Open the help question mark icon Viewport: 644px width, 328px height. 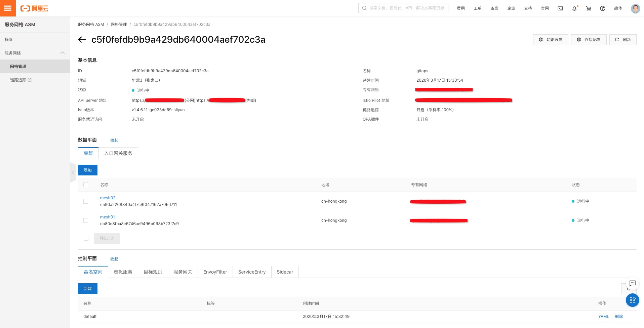(x=603, y=8)
